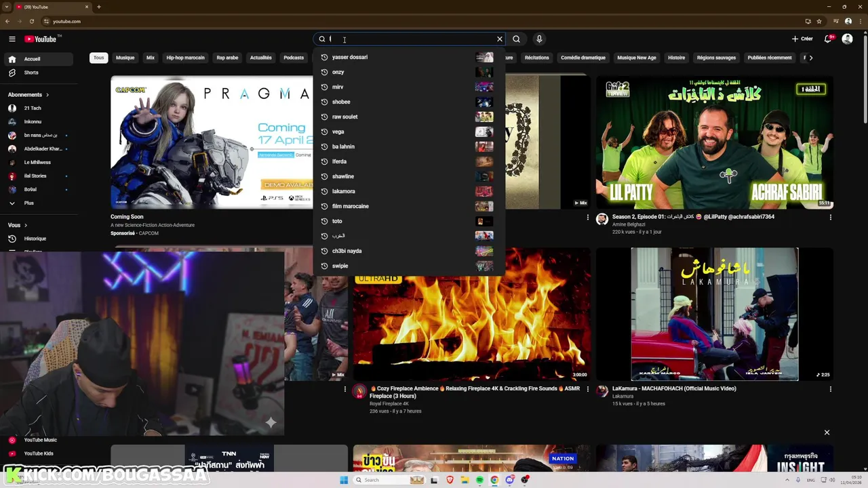Select the 'onzy' search suggestion
The image size is (868, 488).
coord(409,72)
